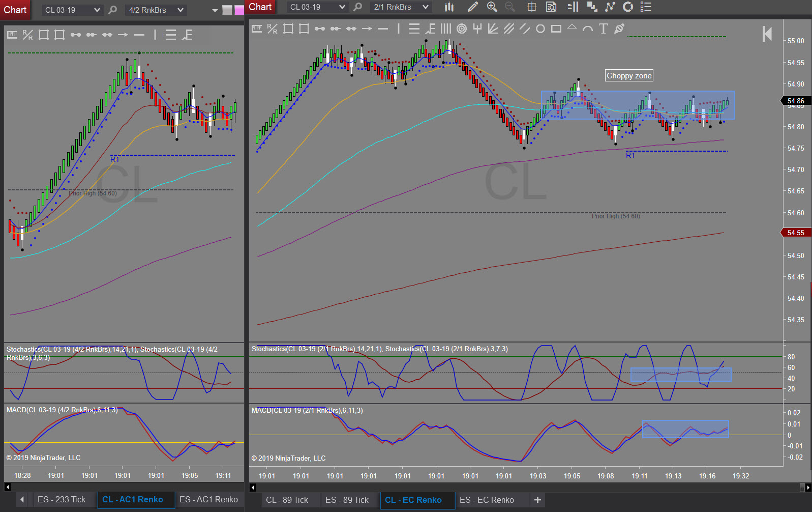Screen dimensions: 812x512
Task: Click the 54.55 red price marker
Action: 795,233
